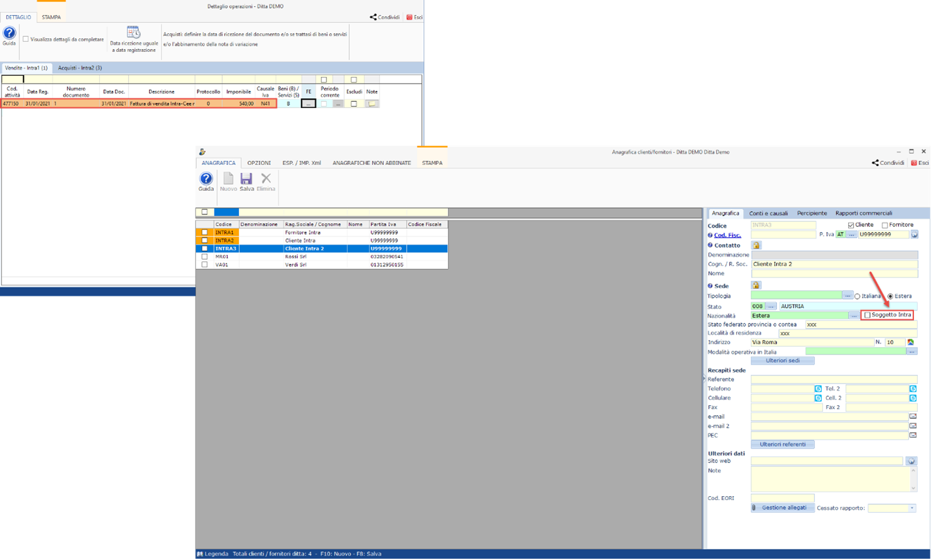The height and width of the screenshot is (560, 931).
Task: Open the Nazionalità lookup ellipsis button
Action: pyautogui.click(x=854, y=315)
